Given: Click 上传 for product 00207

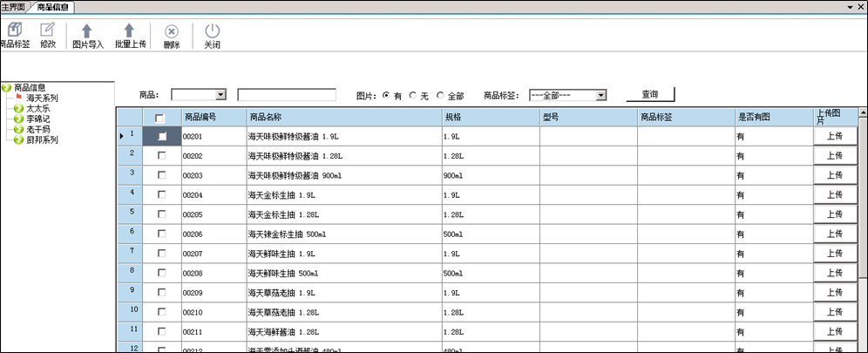Looking at the screenshot, I should click(x=835, y=253).
